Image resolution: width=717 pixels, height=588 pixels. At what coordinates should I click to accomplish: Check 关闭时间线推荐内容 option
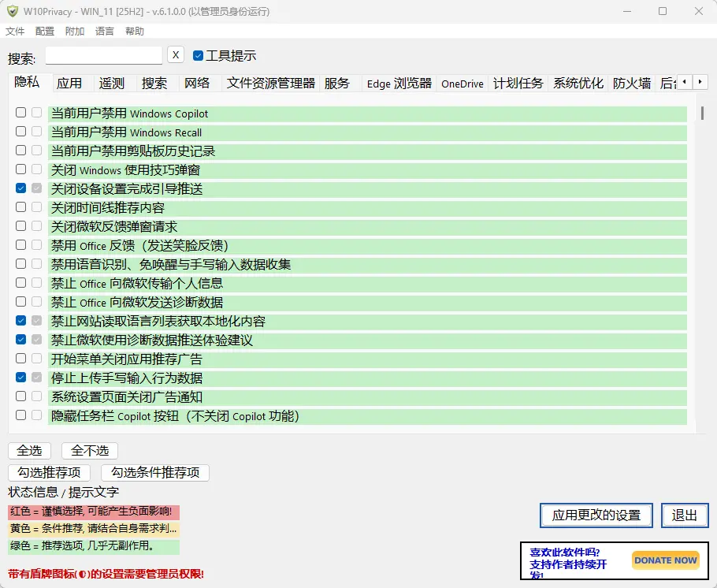coord(20,207)
